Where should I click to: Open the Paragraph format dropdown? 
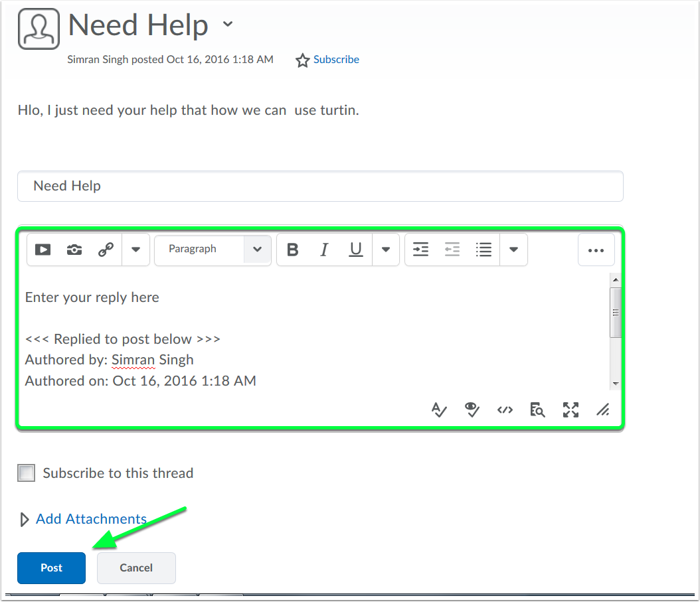click(x=213, y=250)
